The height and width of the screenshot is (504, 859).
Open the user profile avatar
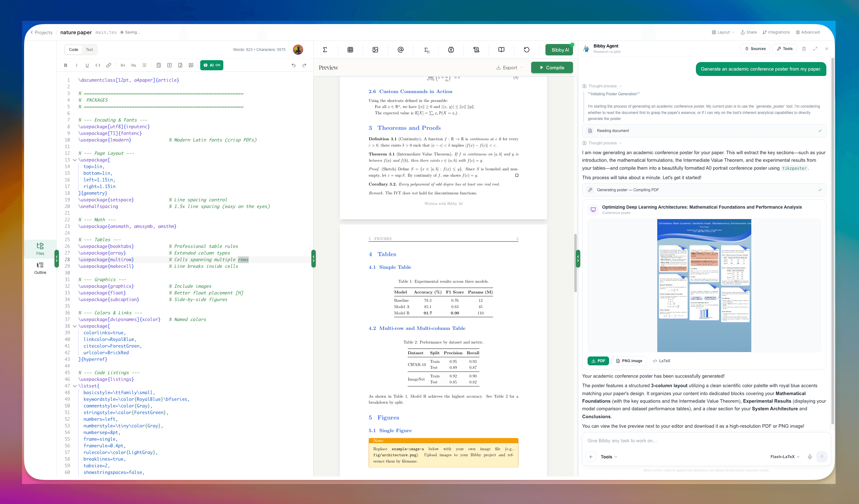click(298, 50)
